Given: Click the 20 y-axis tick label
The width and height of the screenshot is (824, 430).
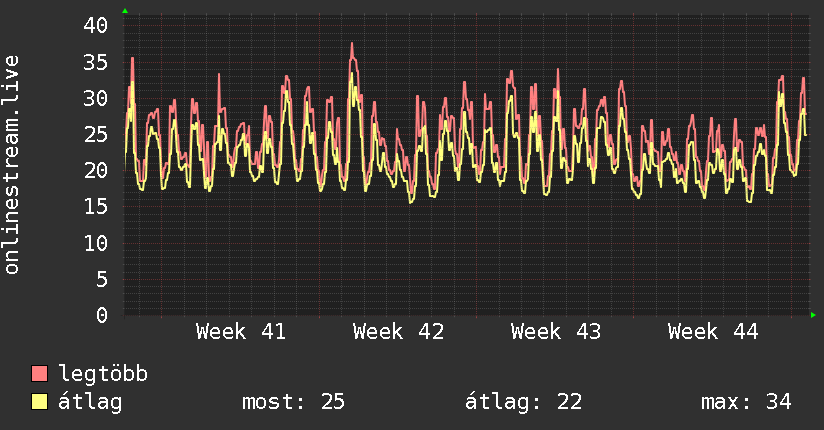Looking at the screenshot, I should tap(96, 170).
